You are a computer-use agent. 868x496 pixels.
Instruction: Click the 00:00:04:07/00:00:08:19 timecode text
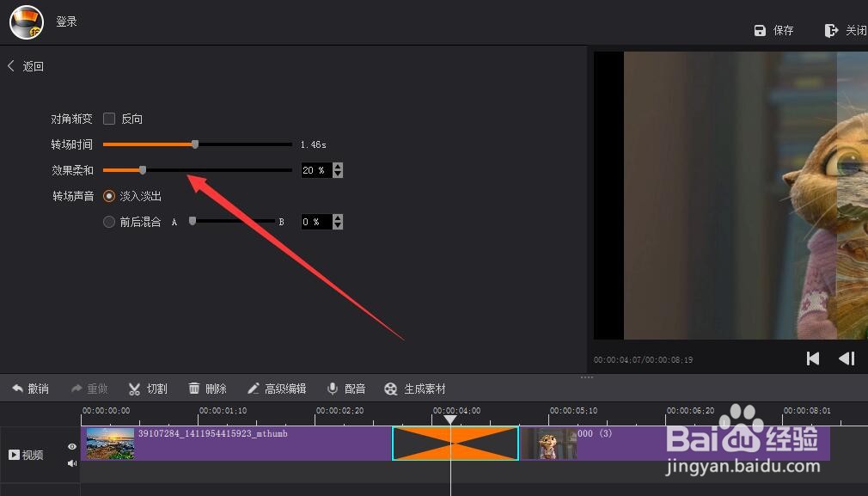(643, 360)
